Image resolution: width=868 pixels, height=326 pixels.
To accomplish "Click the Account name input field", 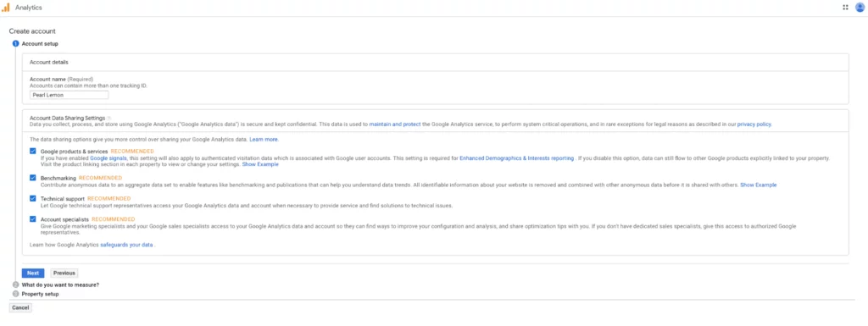I will pyautogui.click(x=70, y=95).
